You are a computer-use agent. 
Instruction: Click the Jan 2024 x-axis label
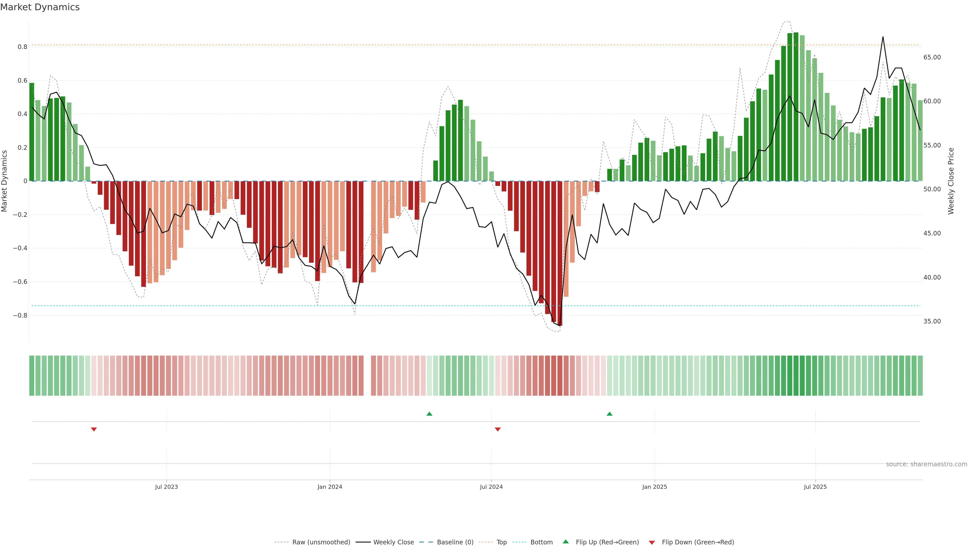point(329,487)
